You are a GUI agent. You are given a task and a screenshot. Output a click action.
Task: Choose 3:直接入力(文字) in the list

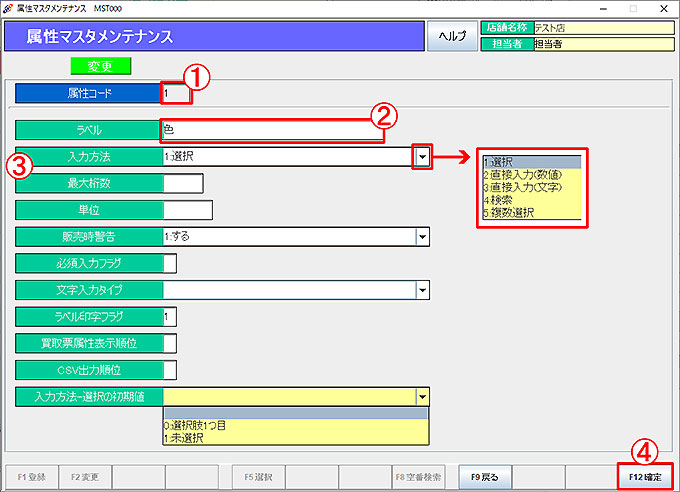pos(532,187)
